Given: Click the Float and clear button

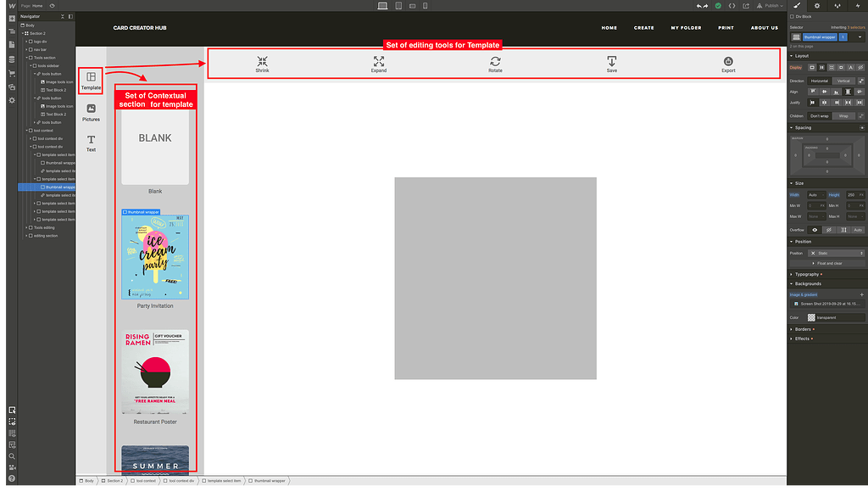Looking at the screenshot, I should (x=829, y=263).
